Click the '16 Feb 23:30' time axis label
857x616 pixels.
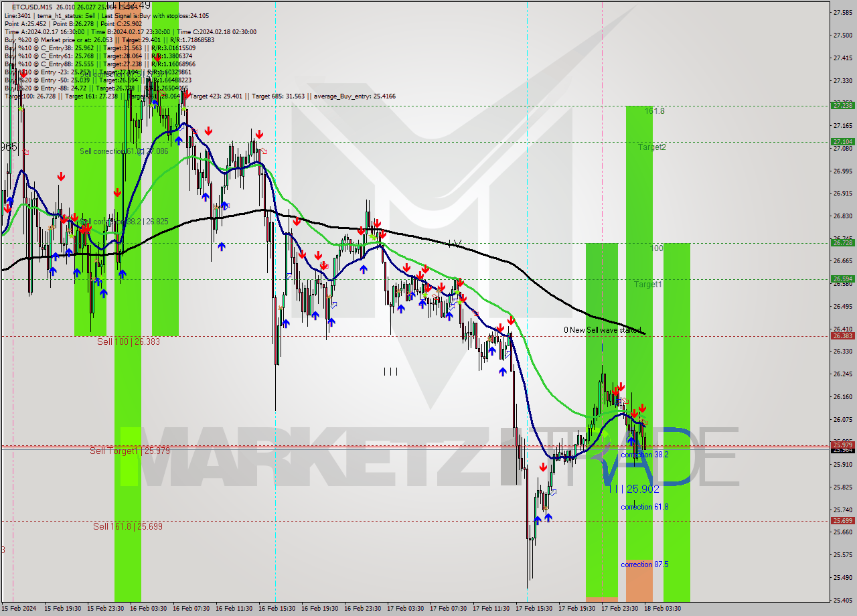363,609
